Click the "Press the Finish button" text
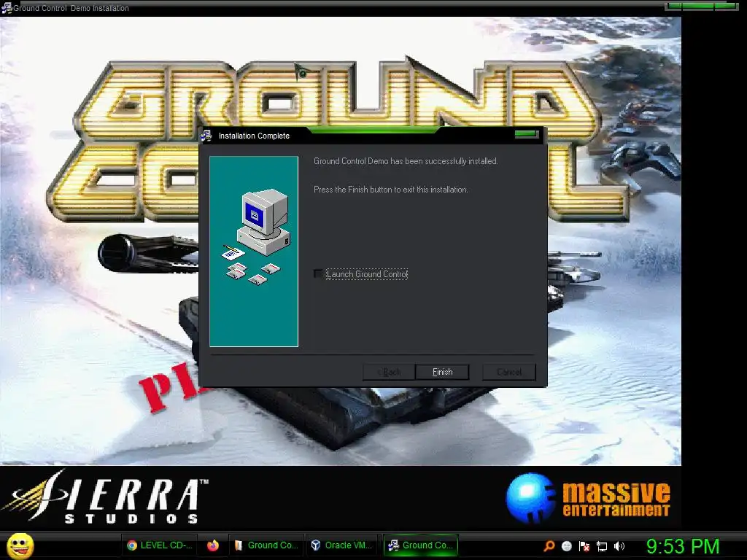 click(391, 190)
